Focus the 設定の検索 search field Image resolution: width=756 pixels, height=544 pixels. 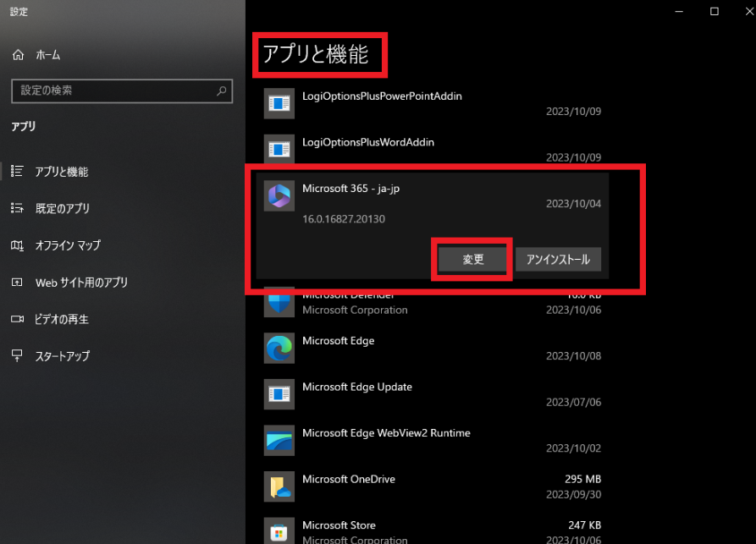pos(122,91)
